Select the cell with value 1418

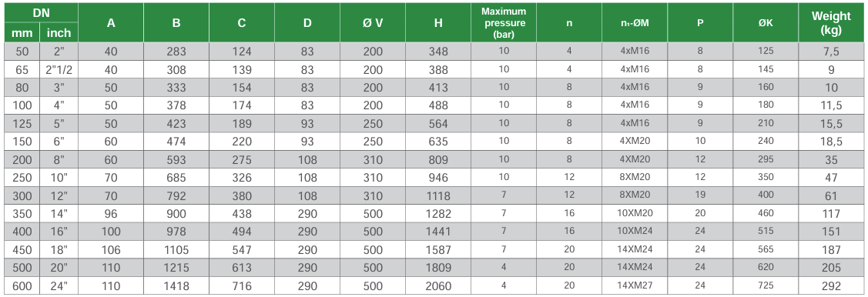(x=176, y=286)
